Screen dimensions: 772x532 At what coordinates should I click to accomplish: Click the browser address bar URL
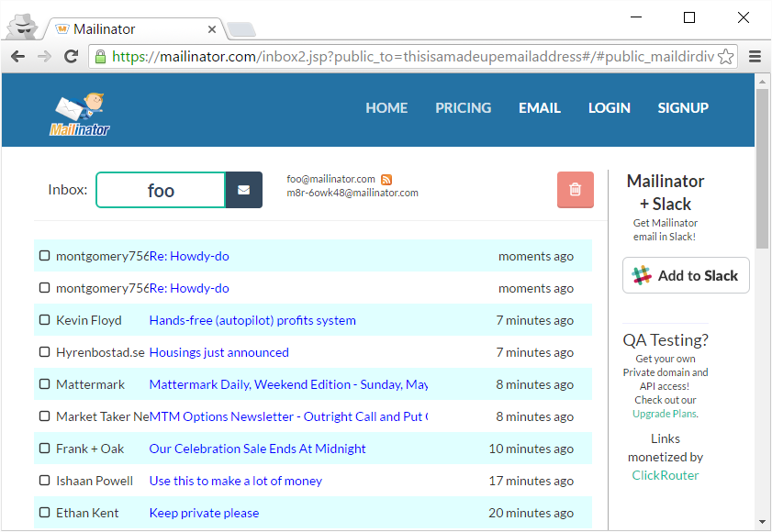(412, 57)
